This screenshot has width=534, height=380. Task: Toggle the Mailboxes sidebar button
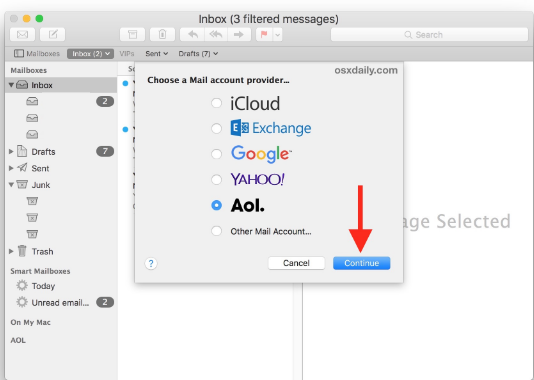(36, 53)
